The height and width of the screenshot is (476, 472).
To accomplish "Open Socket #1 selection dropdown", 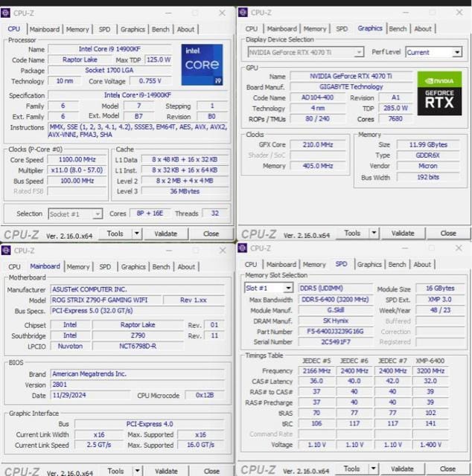I will pyautogui.click(x=75, y=213).
